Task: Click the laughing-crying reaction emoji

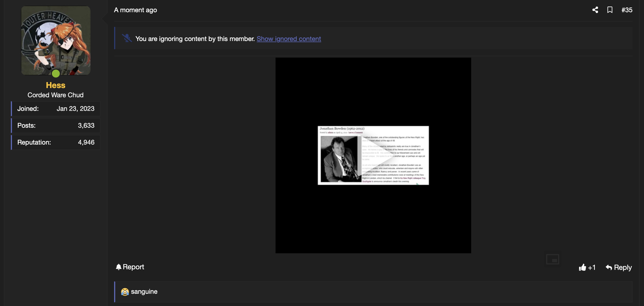Action: tap(125, 292)
